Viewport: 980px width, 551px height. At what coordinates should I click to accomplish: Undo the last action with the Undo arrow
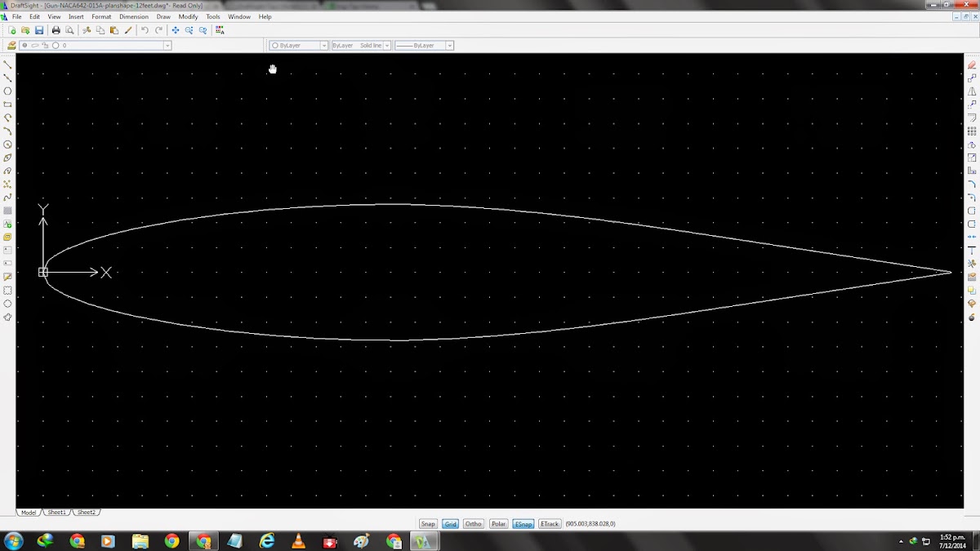tap(145, 30)
